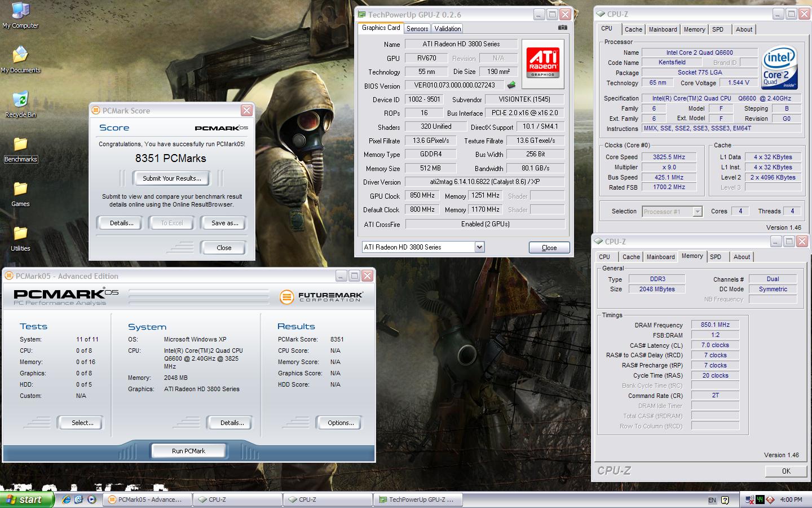The image size is (812, 508).
Task: Click the 850.1 MHz DRAM Frequency value
Action: 715,325
